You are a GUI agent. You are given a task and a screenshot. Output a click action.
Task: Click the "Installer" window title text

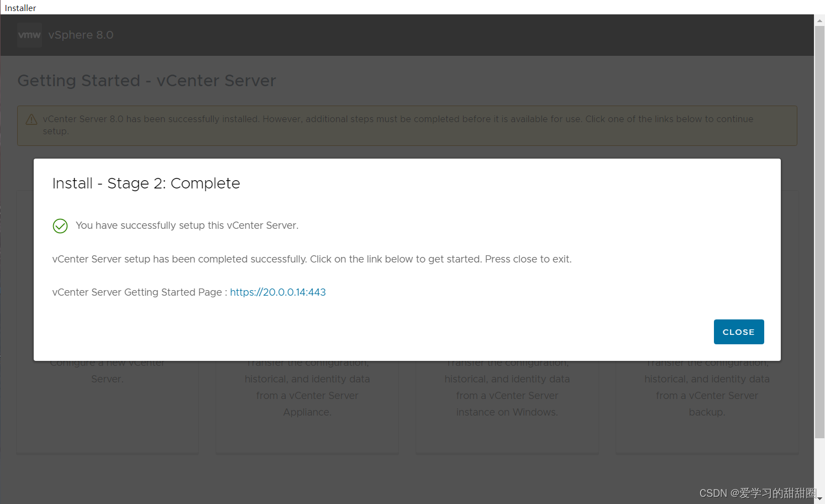[x=20, y=8]
